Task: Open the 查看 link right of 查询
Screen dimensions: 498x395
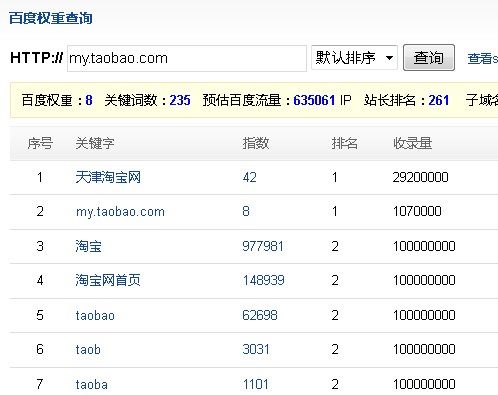Action: [482, 59]
